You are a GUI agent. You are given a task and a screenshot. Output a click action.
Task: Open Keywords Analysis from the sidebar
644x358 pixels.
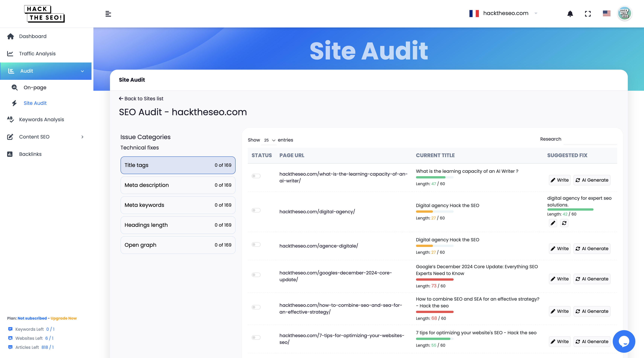click(41, 119)
